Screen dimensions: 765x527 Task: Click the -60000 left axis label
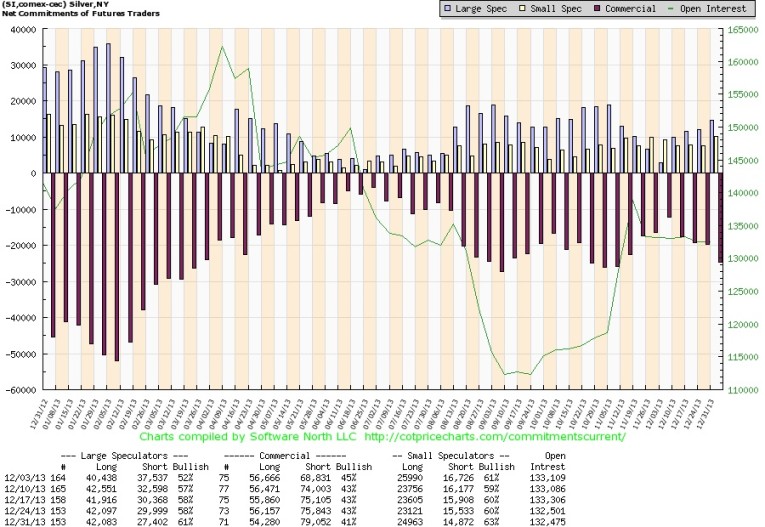[20, 390]
